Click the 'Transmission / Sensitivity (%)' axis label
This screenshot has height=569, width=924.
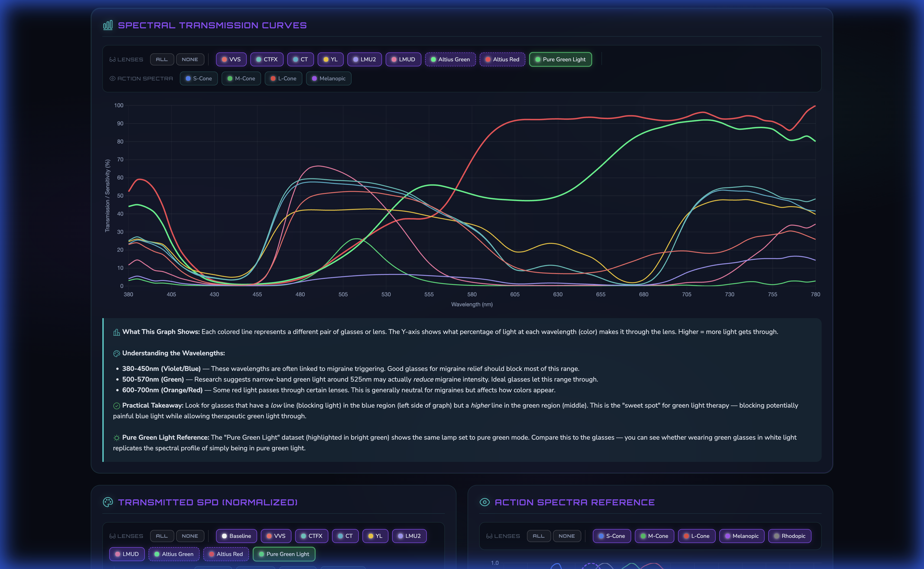[x=107, y=196]
